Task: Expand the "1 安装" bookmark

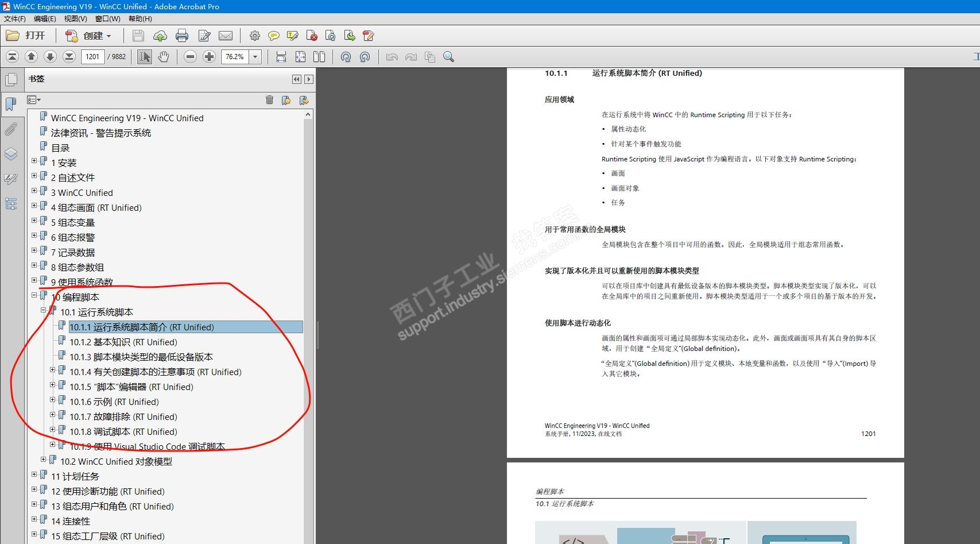Action: 34,161
